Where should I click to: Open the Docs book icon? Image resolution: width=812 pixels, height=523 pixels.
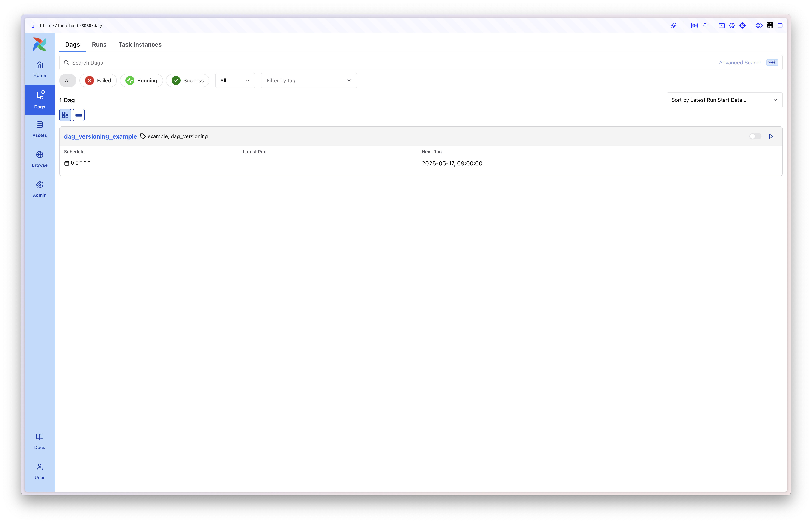click(39, 441)
